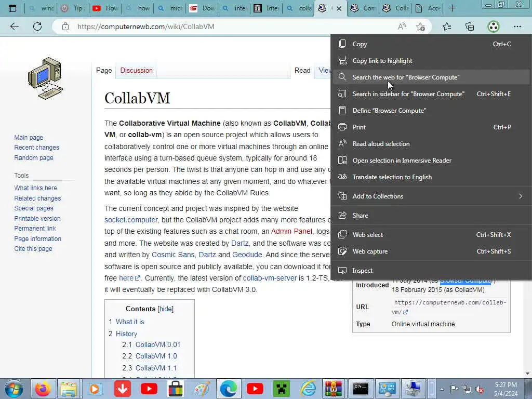The height and width of the screenshot is (399, 532).
Task: Open the browser profile avatar icon
Action: point(494,26)
